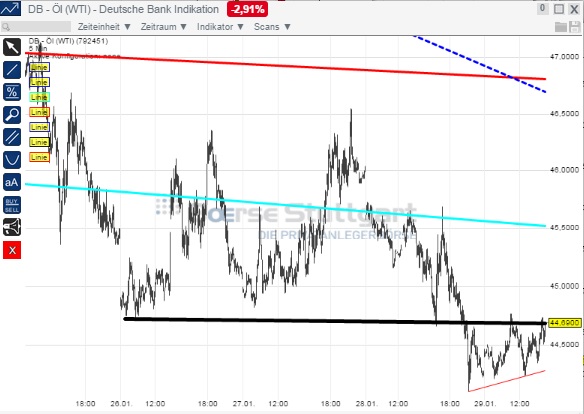Select the parabola curve tool

tap(12, 160)
